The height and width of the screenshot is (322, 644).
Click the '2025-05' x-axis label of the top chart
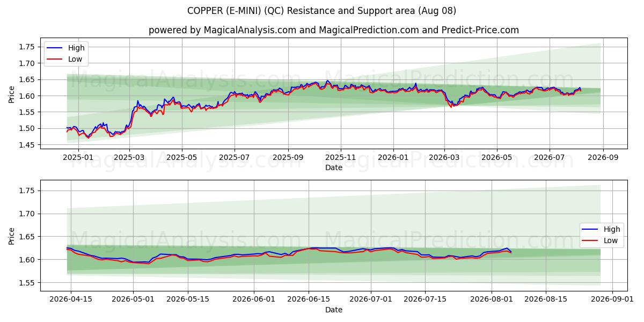[182, 158]
